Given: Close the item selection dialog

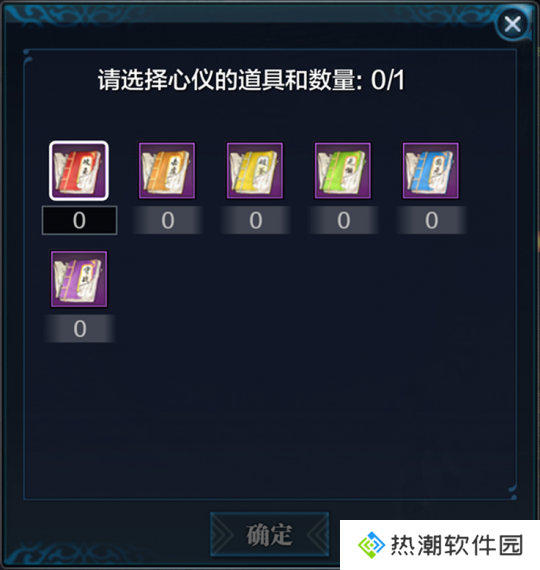Looking at the screenshot, I should (513, 24).
